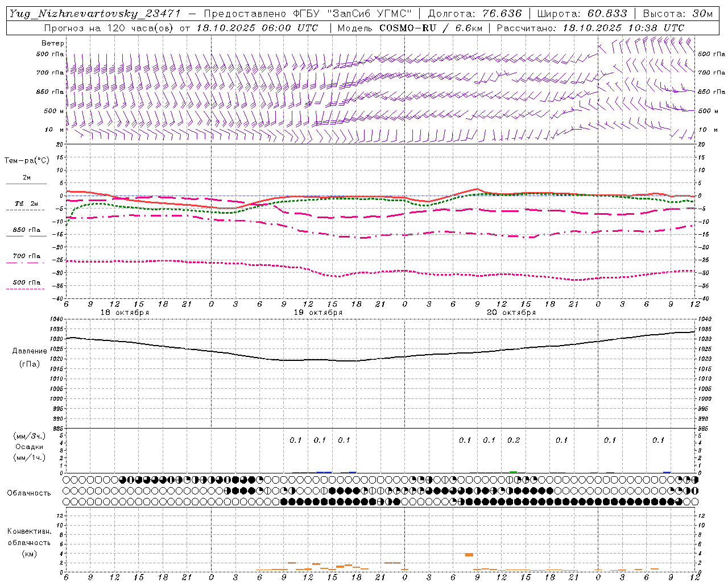Image resolution: width=728 pixels, height=582 pixels.
Task: Click '500 гПа' entry in temperature legend
Action: point(26,282)
